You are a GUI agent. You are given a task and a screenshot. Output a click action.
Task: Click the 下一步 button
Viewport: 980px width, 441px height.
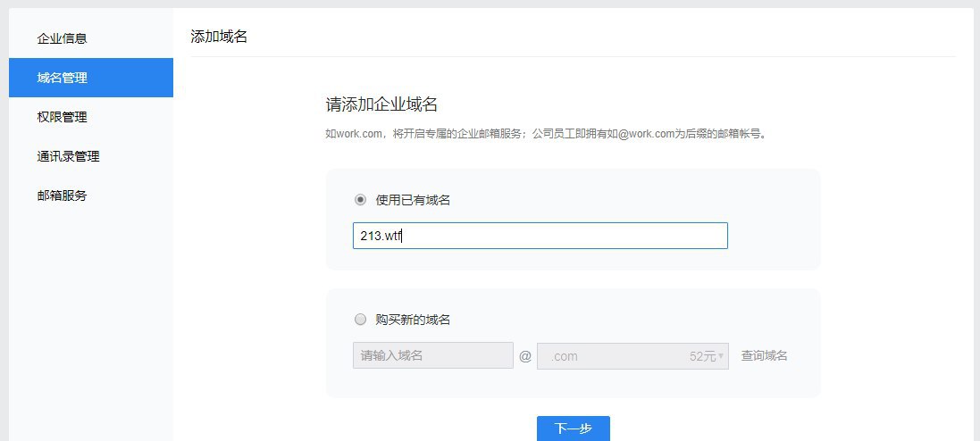click(574, 429)
